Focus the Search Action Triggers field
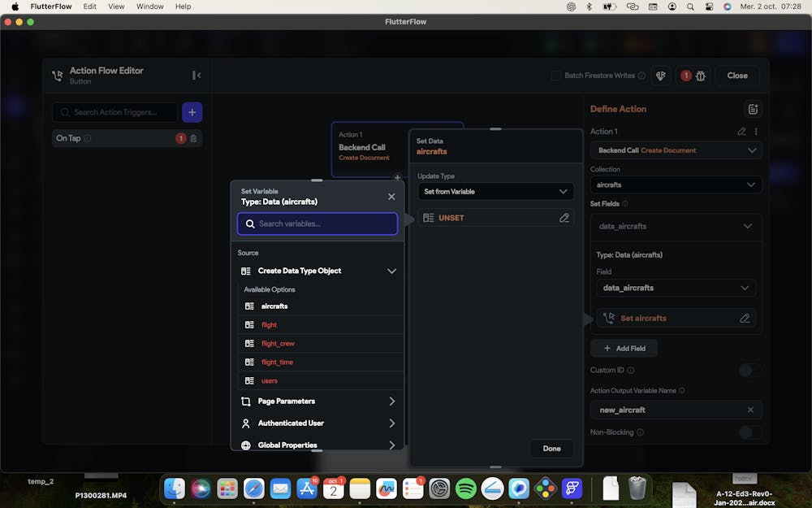The image size is (812, 508). point(115,112)
